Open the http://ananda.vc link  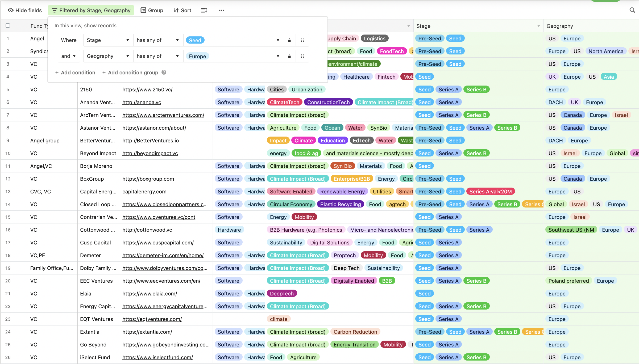coord(142,102)
